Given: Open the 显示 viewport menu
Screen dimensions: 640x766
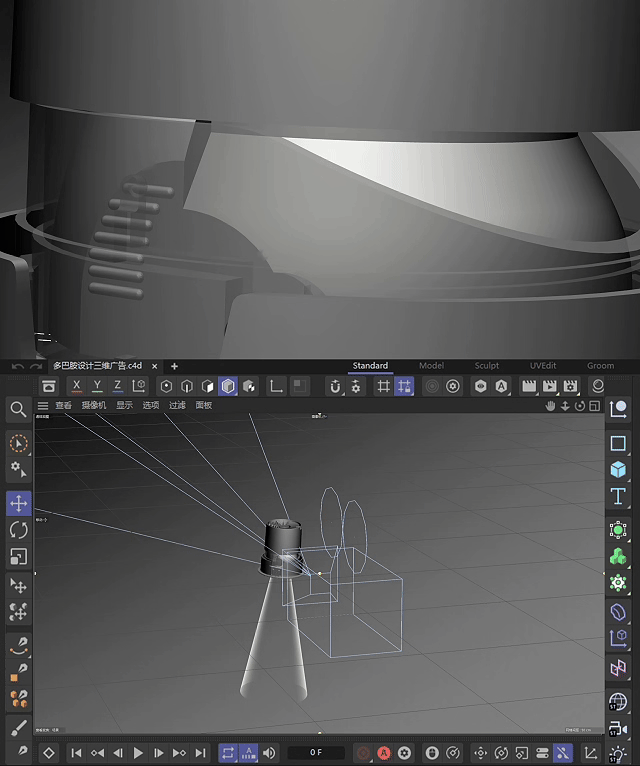Looking at the screenshot, I should [x=124, y=405].
